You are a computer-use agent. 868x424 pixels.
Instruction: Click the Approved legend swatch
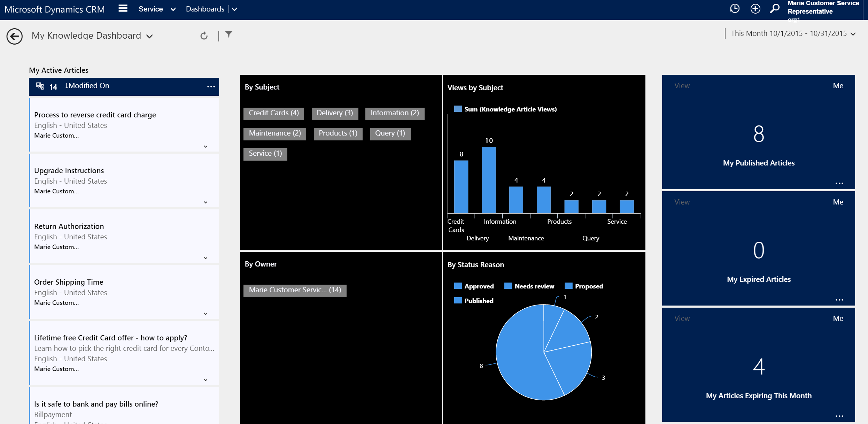click(458, 286)
